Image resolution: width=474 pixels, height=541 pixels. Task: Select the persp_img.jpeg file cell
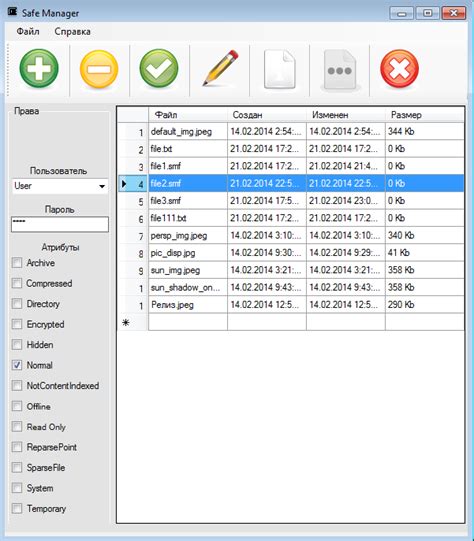tap(188, 235)
